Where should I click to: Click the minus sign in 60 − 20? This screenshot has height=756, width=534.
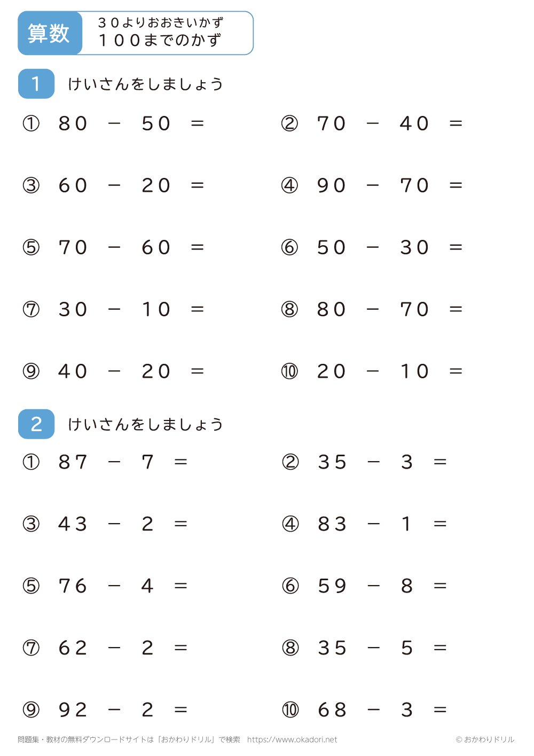pyautogui.click(x=114, y=185)
